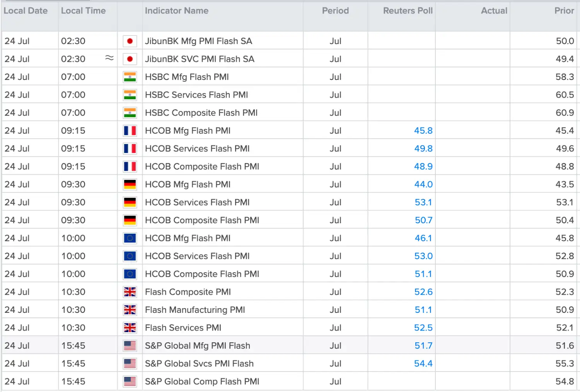580x392 pixels.
Task: Click the Reuters Poll column header
Action: pos(408,11)
